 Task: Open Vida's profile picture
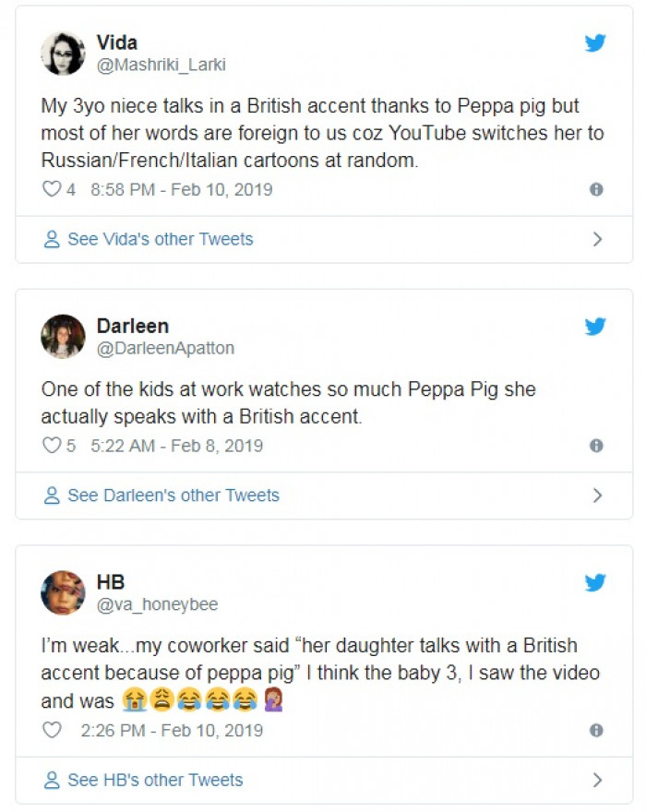[63, 53]
